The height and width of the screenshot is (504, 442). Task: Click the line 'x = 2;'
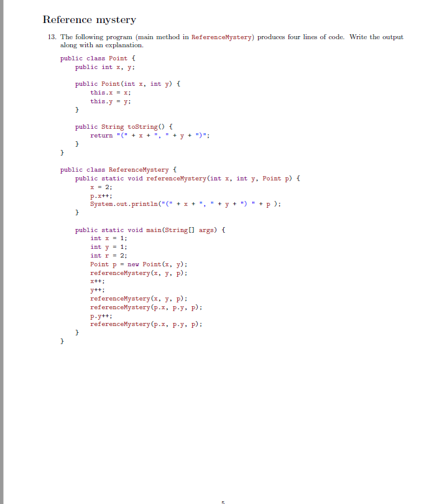click(x=101, y=187)
